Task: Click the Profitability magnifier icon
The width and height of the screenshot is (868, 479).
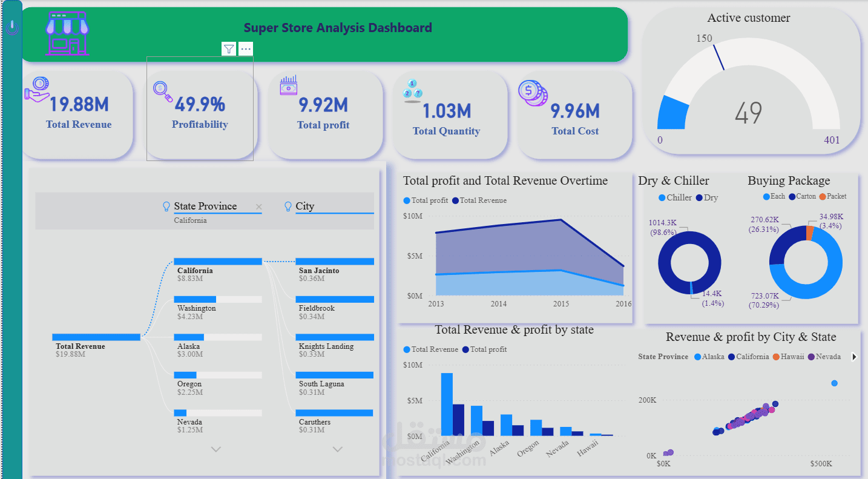Action: click(163, 91)
